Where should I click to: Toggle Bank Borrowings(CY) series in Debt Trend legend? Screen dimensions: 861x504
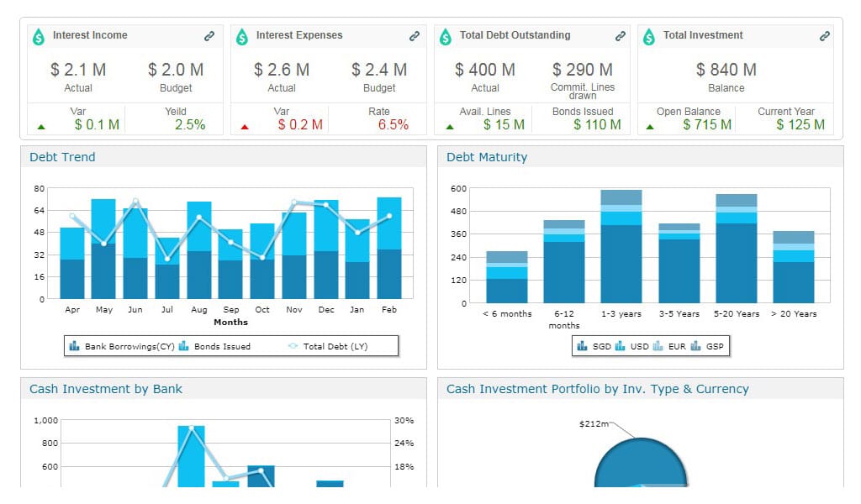tap(122, 346)
